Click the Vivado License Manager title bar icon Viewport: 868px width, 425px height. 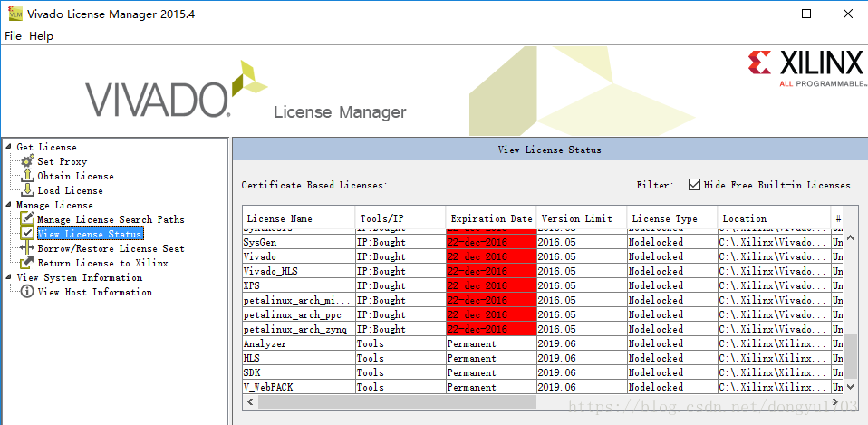click(14, 14)
